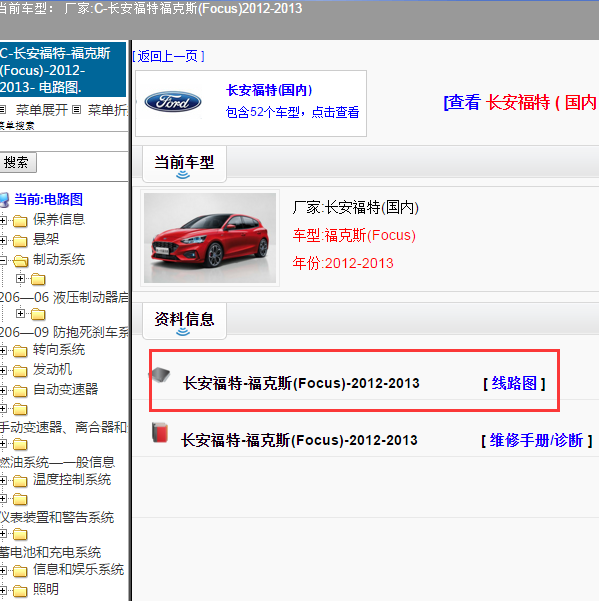The width and height of the screenshot is (599, 601).
Task: Select the 保养信息 tree item
Action: click(x=59, y=219)
